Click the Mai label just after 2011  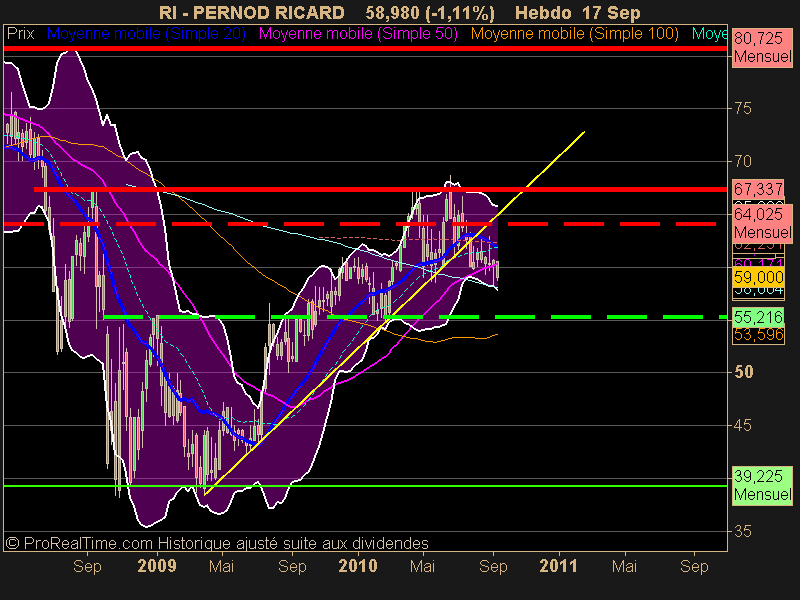(x=624, y=566)
